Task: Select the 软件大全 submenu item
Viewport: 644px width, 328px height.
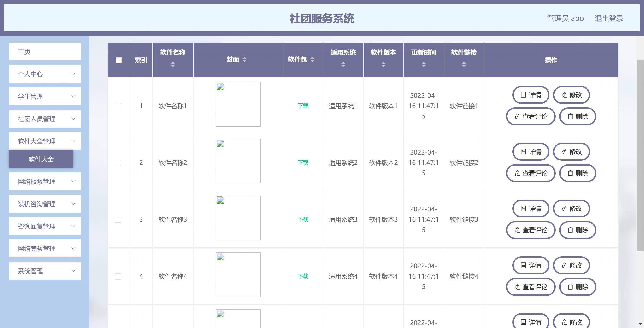Action: tap(41, 159)
